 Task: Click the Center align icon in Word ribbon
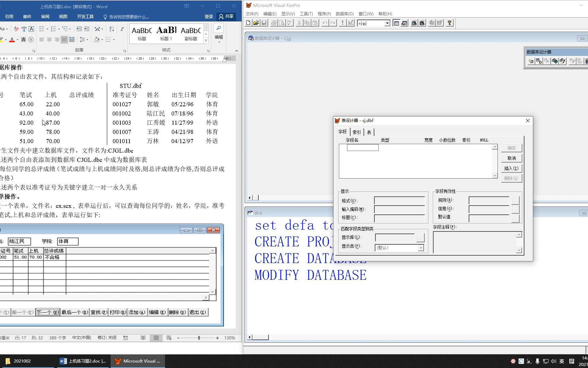pos(49,40)
